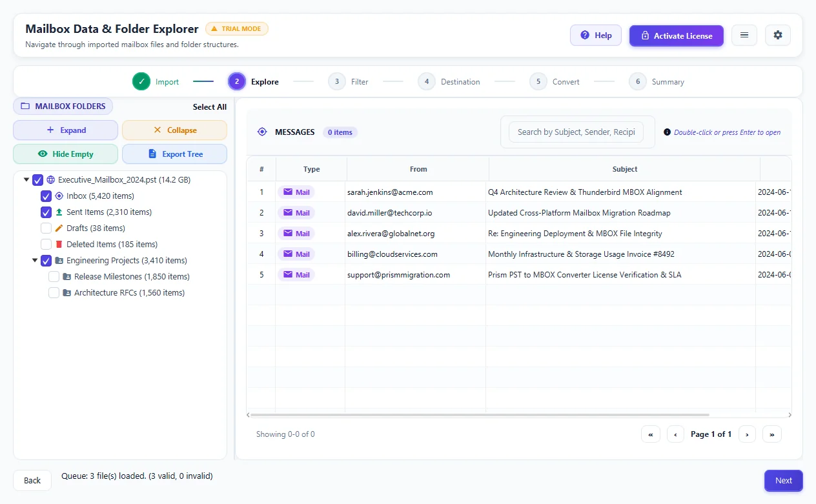
Task: Check Release Milestones checkbox
Action: pyautogui.click(x=54, y=277)
